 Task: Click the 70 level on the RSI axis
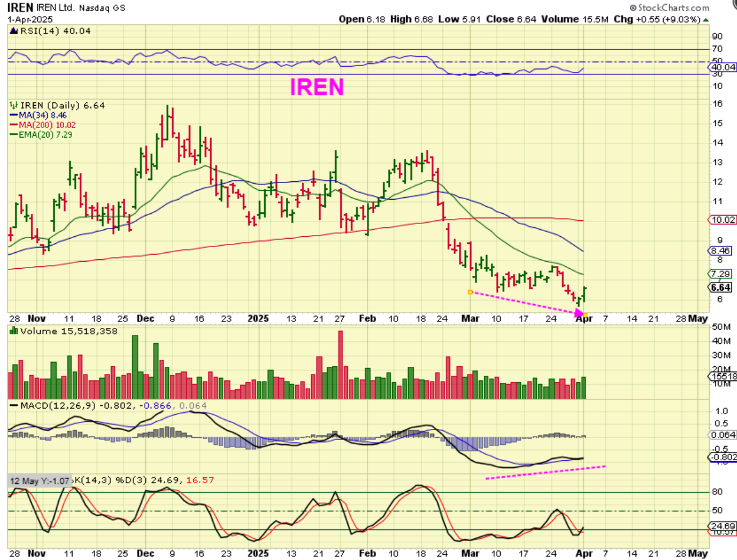pos(718,48)
